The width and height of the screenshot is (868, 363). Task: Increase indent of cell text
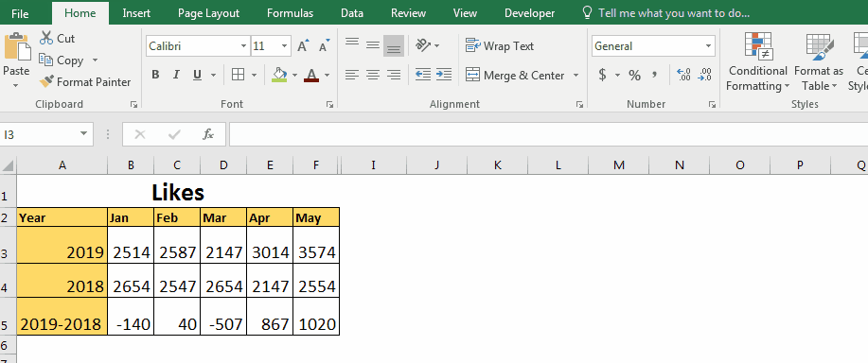[x=443, y=75]
